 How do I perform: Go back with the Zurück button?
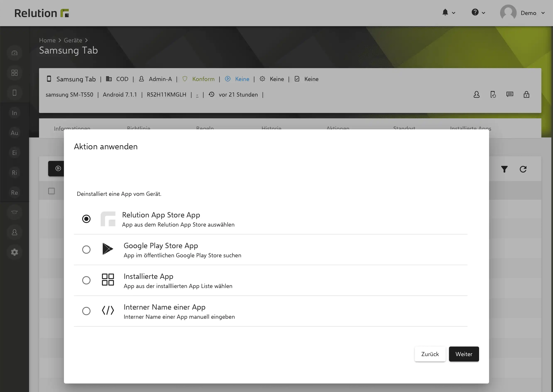click(430, 354)
